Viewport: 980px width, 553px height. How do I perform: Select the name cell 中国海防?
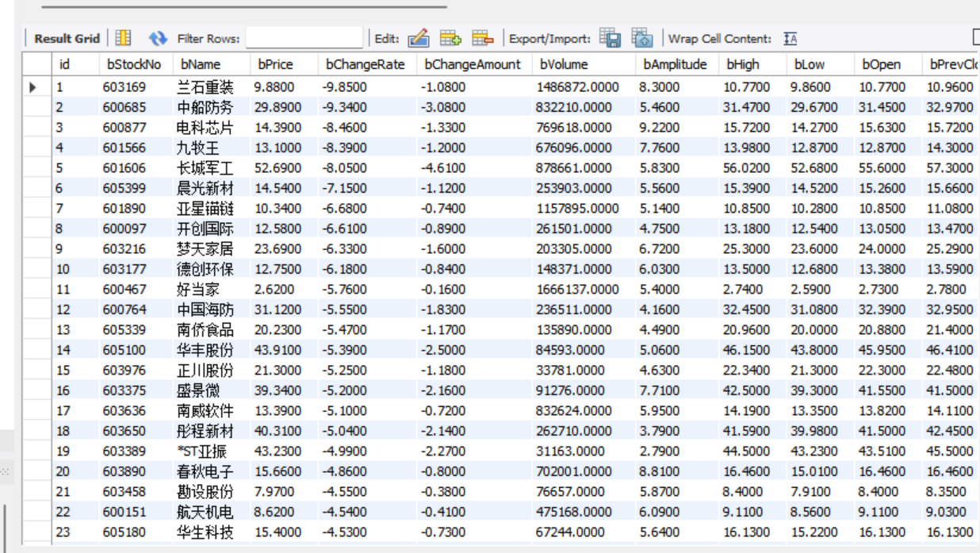tap(205, 309)
